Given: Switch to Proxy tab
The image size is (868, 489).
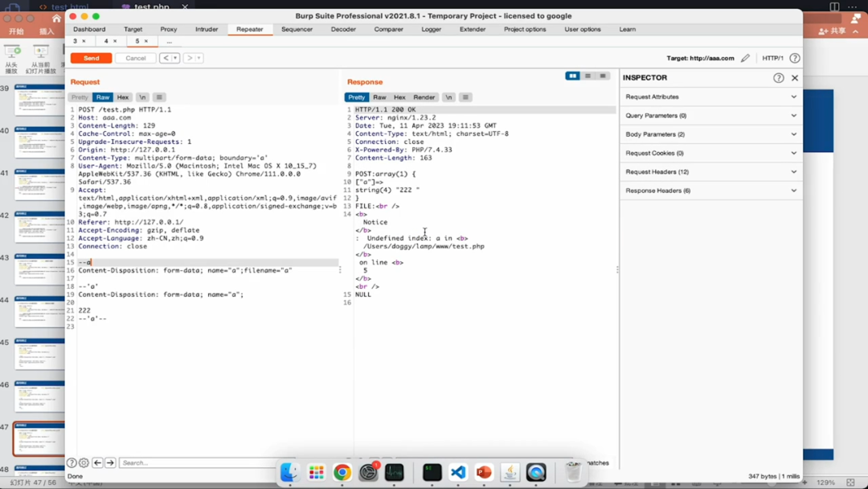Looking at the screenshot, I should (x=169, y=29).
